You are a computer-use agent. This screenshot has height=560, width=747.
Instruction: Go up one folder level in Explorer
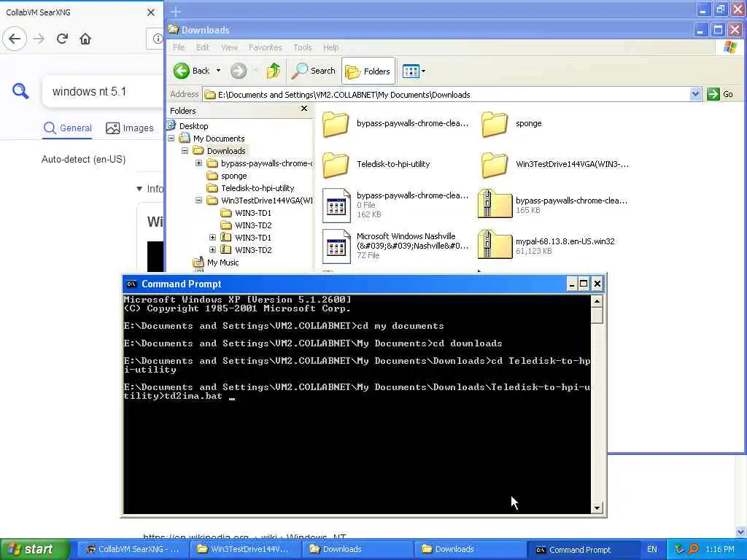click(x=274, y=71)
